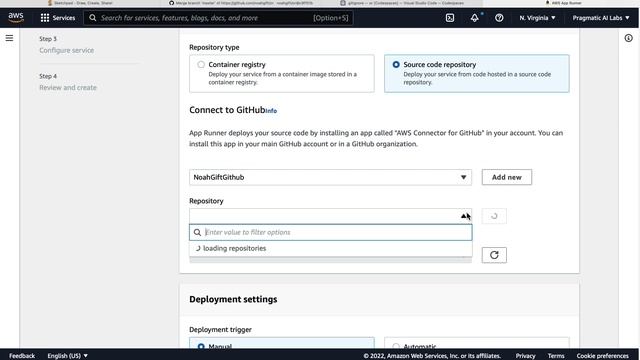Image resolution: width=640 pixels, height=360 pixels.
Task: Select Container registry radio button
Action: coord(201,64)
